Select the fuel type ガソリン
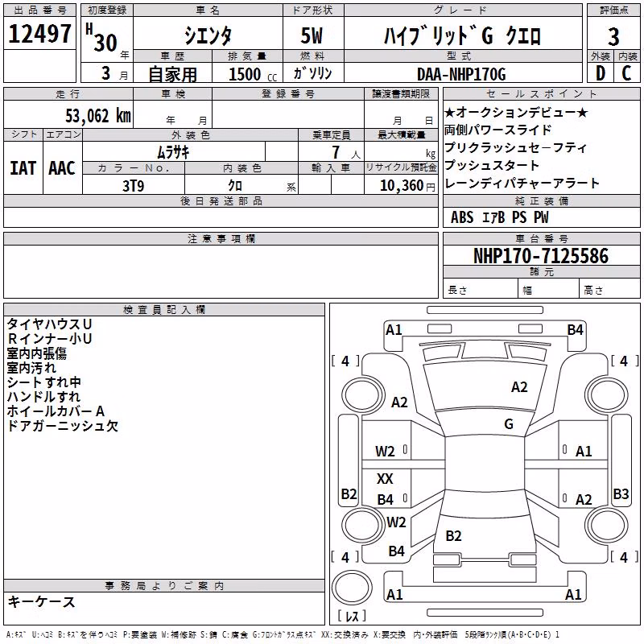Screen dimensions: 644x644 tap(312, 73)
